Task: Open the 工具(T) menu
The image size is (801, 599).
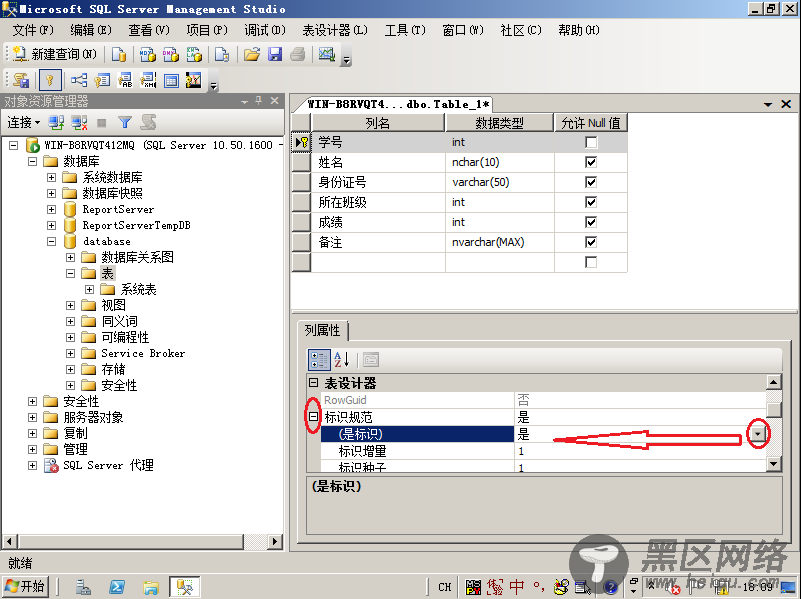Action: click(x=405, y=30)
